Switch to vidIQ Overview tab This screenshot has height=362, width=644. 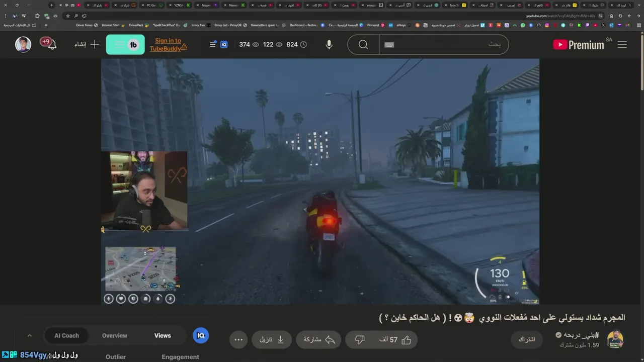coord(115,335)
